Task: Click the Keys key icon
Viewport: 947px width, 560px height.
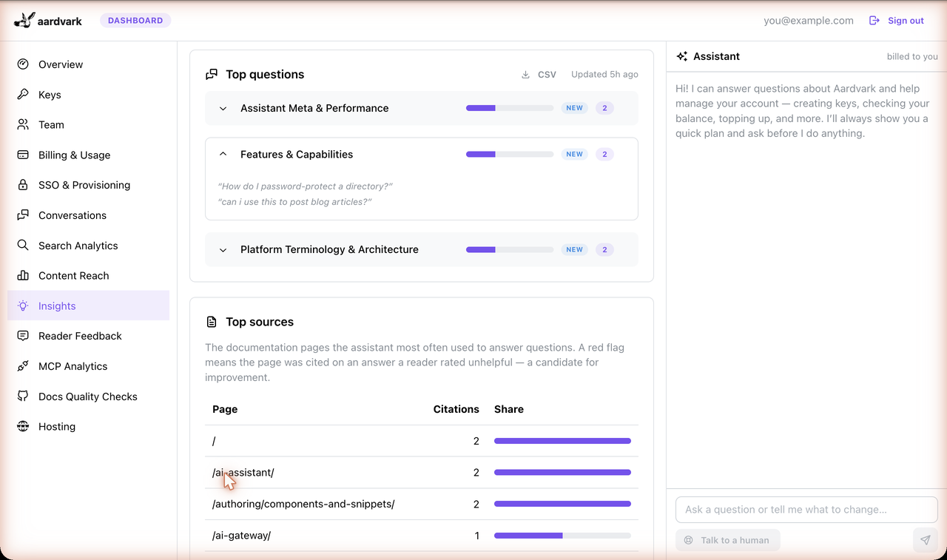Action: point(23,95)
